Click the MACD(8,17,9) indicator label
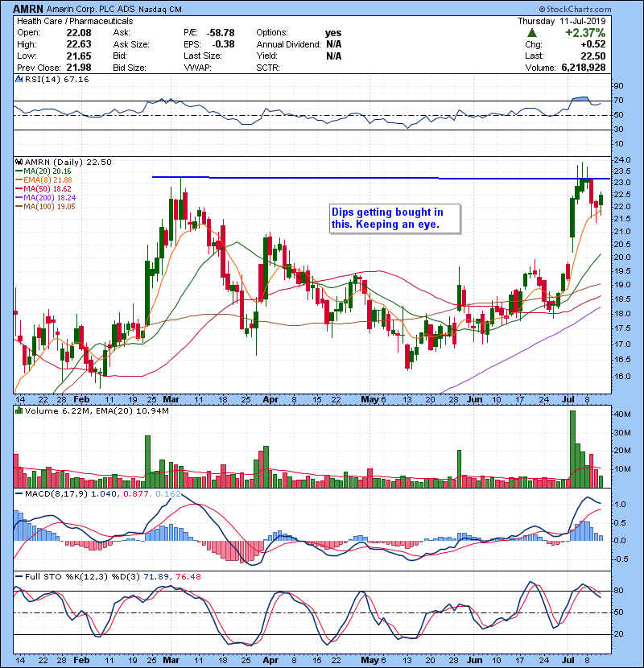 coord(56,494)
